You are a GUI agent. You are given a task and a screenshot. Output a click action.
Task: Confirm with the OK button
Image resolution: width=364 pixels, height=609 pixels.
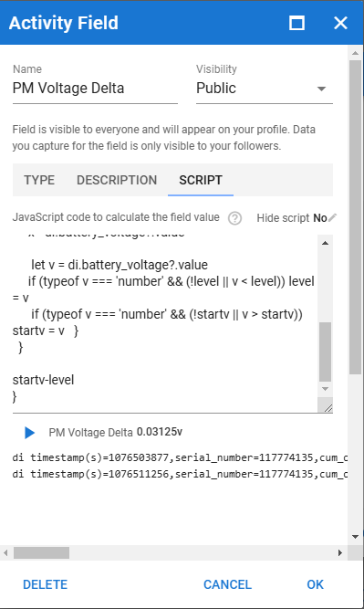[x=315, y=584]
